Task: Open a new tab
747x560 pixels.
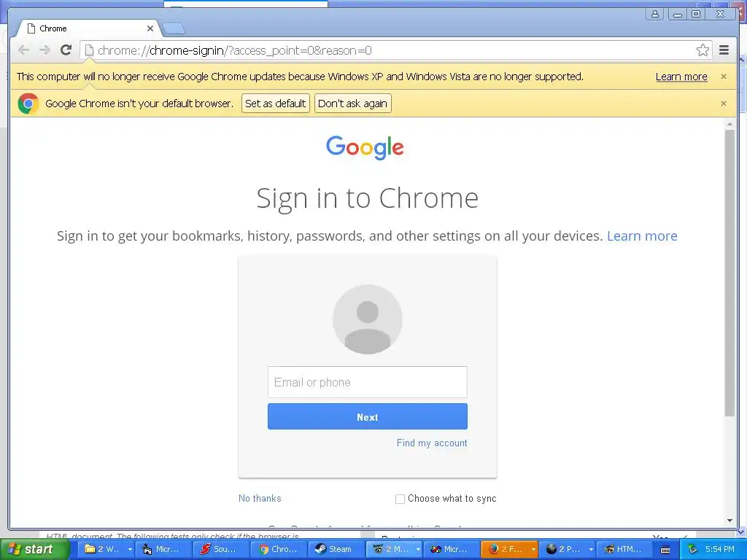Action: 173,29
